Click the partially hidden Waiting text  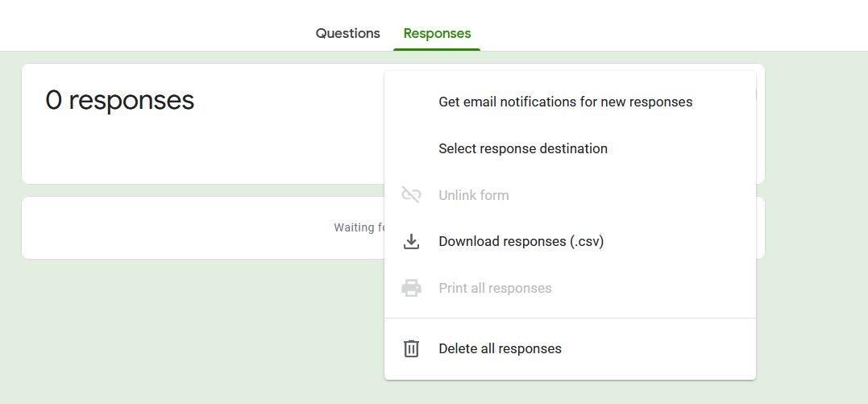[x=354, y=227]
